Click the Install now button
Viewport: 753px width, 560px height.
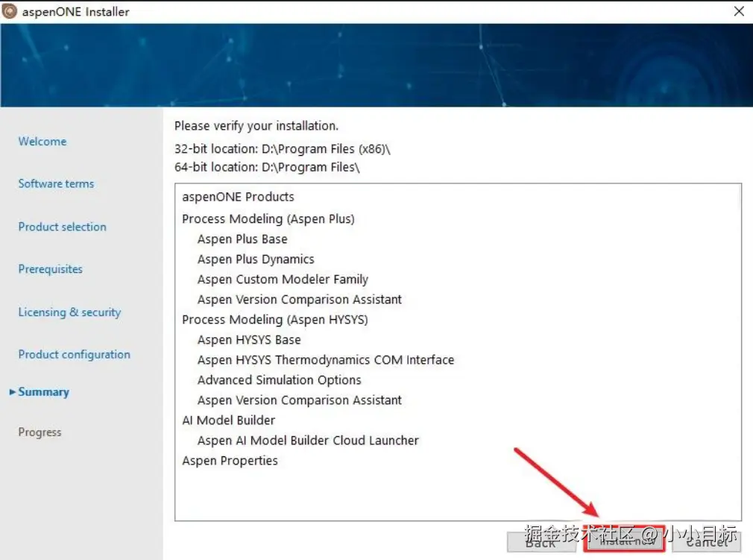coord(625,540)
